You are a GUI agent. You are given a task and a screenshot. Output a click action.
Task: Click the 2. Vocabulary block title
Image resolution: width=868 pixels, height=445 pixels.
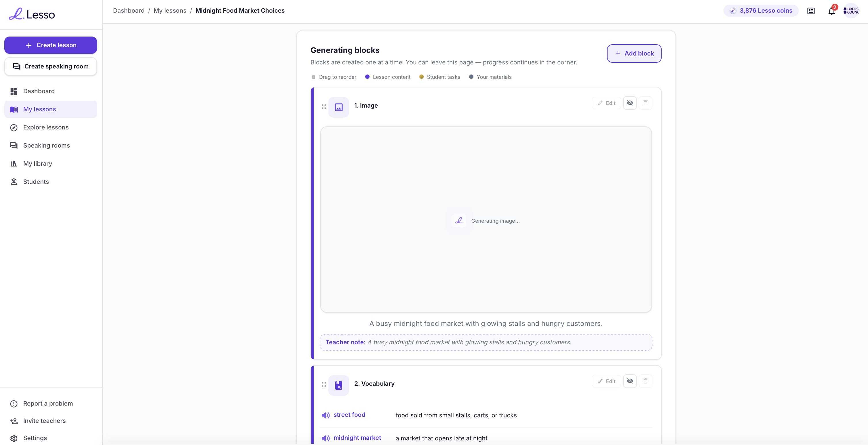(374, 384)
